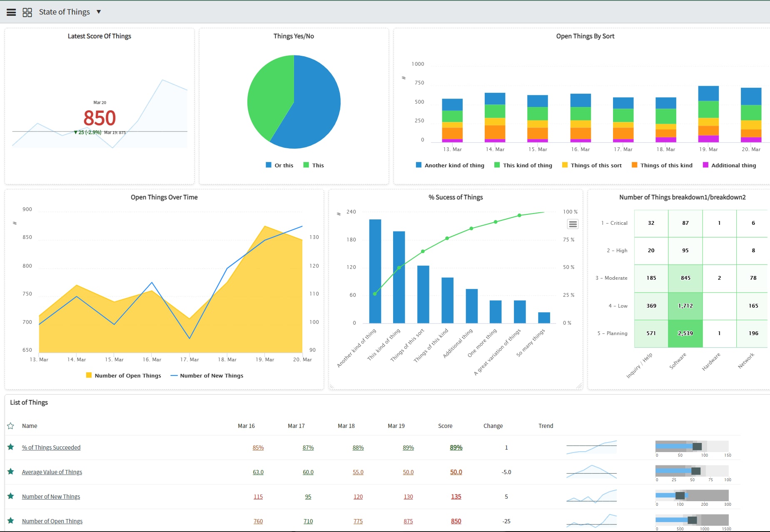770x532 pixels.
Task: Open the % Success of Things chart menu
Action: click(x=572, y=224)
